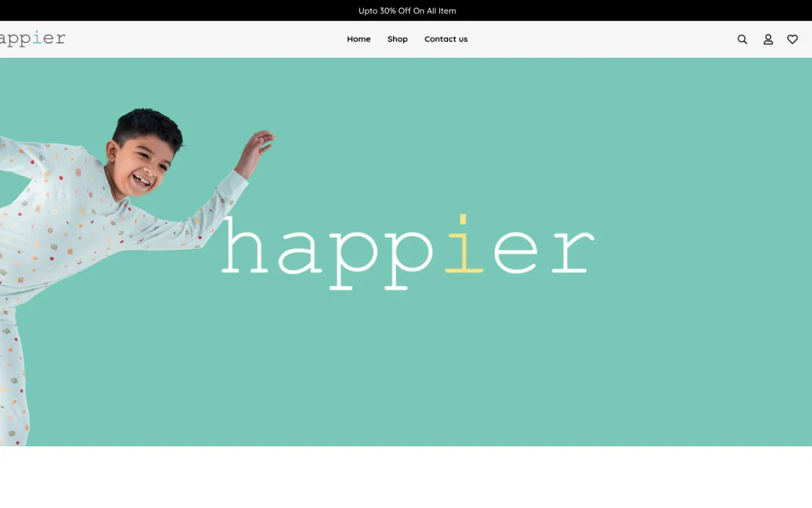Browse products through the Shop link
This screenshot has width=812, height=508.
397,38
